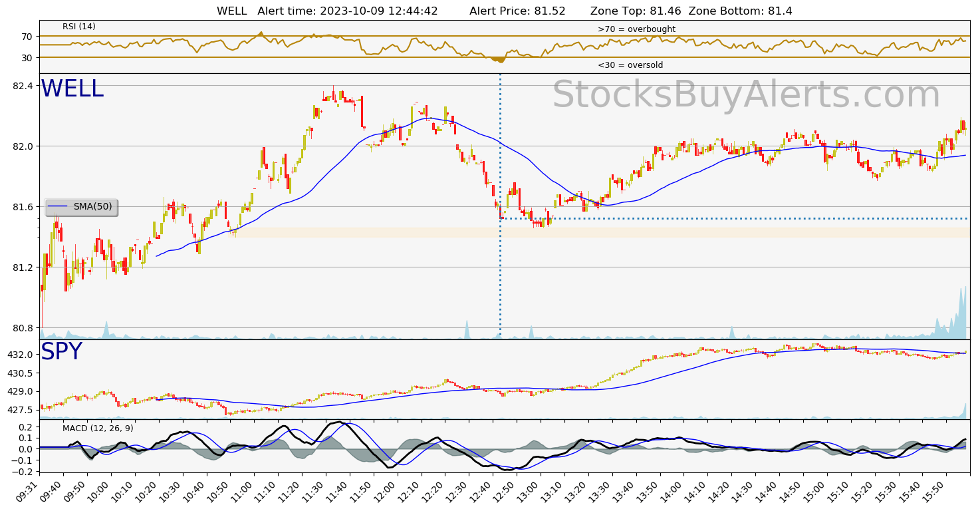Click the vertical dotted alert time marker

click(x=500, y=206)
